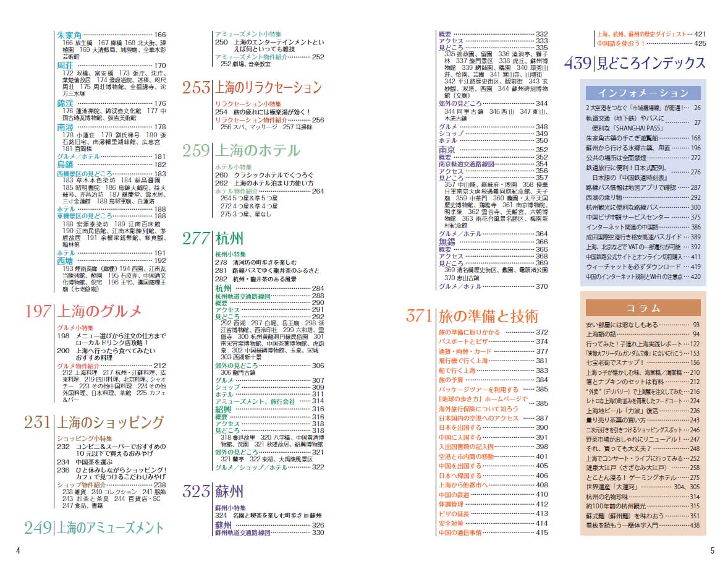Click the コラム box header
The width and height of the screenshot is (728, 569).
pyautogui.click(x=643, y=308)
